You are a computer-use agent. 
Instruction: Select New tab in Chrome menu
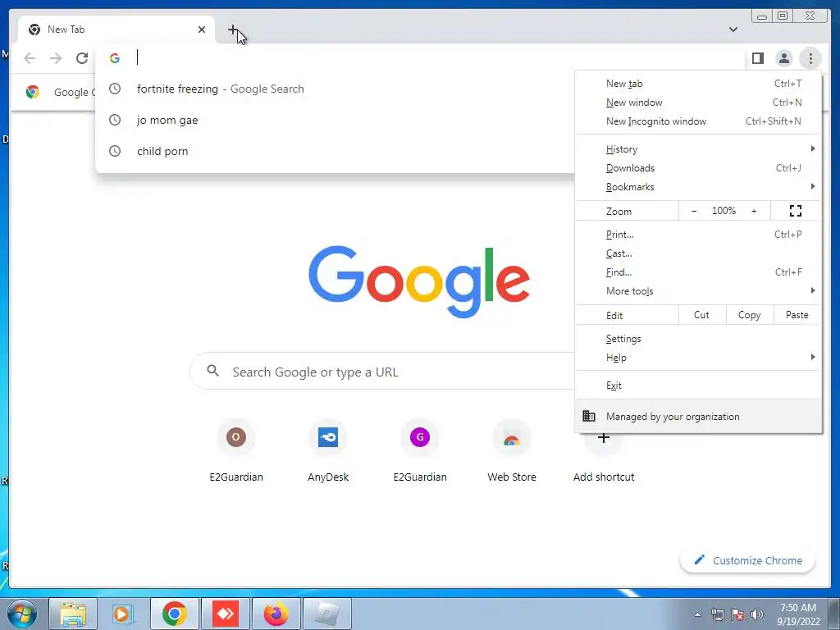(x=699, y=84)
